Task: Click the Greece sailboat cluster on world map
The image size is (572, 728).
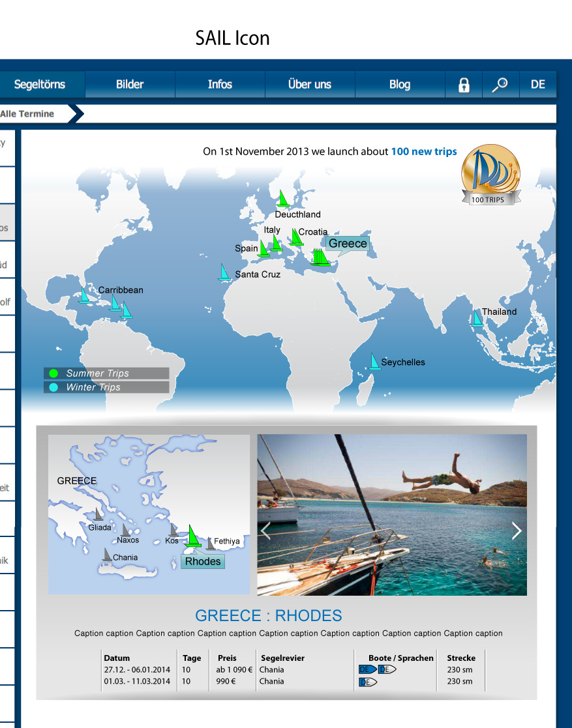Action: [320, 257]
